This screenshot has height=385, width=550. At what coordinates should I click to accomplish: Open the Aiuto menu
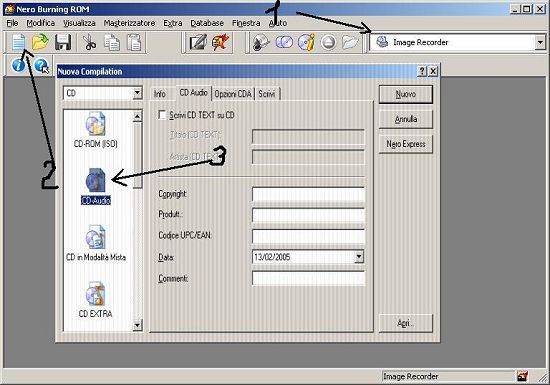point(278,23)
